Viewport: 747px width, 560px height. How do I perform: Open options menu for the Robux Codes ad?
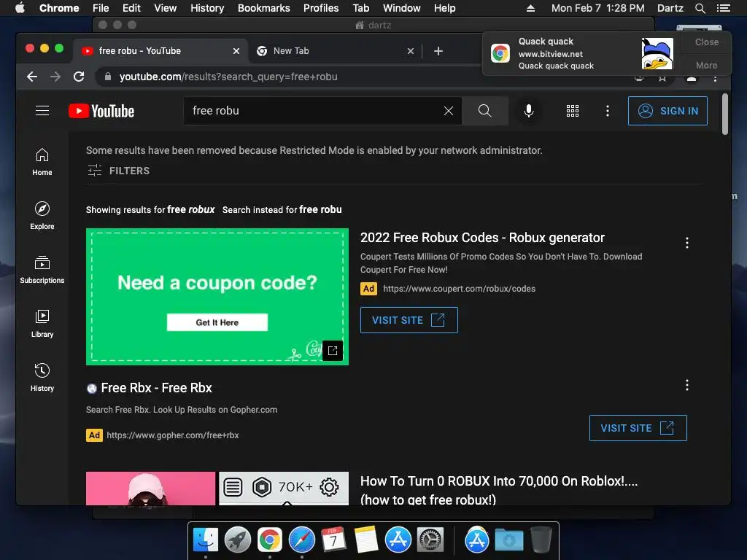point(686,243)
